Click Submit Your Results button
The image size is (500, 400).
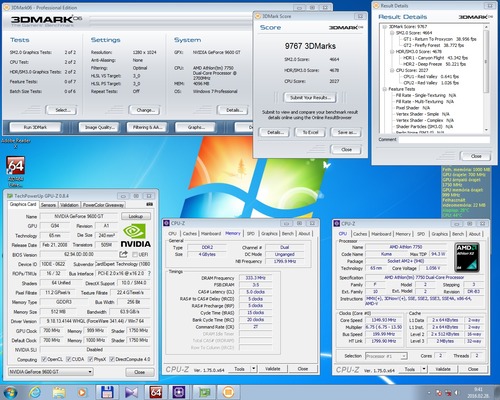pos(310,98)
